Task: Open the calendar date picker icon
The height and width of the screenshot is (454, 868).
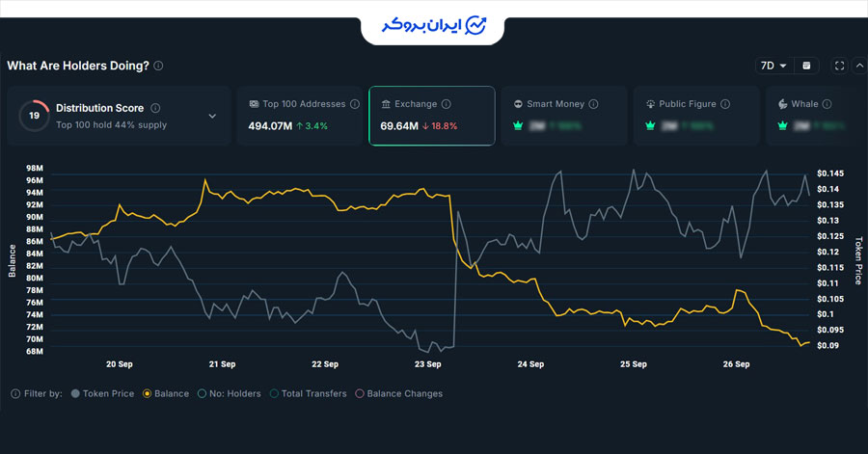Action: 807,66
